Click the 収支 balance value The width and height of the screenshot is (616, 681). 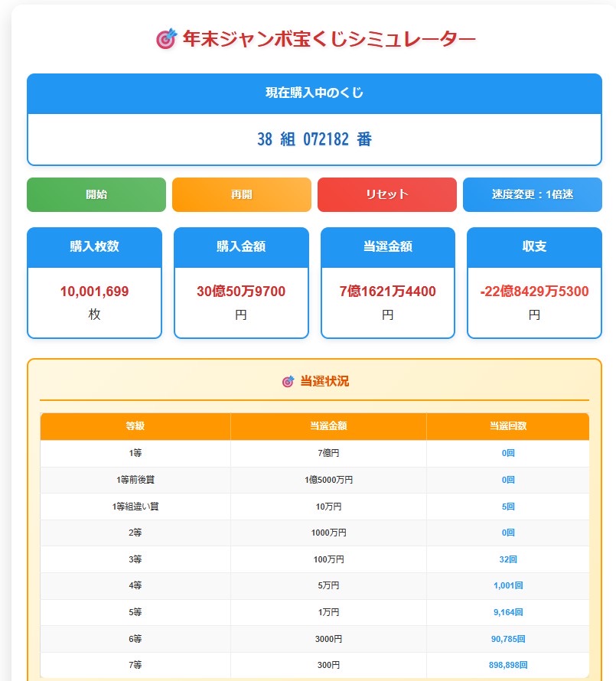(534, 292)
